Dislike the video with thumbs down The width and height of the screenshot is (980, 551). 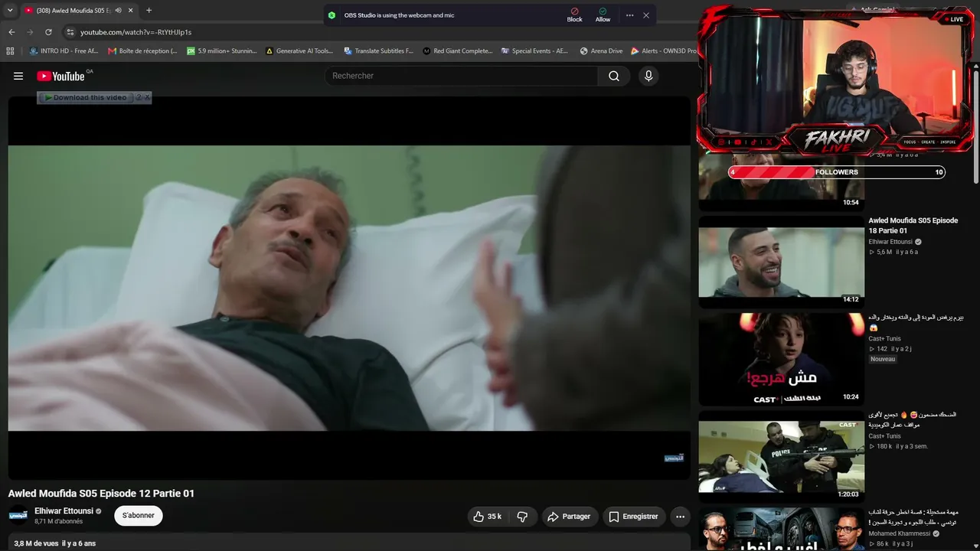pos(522,517)
